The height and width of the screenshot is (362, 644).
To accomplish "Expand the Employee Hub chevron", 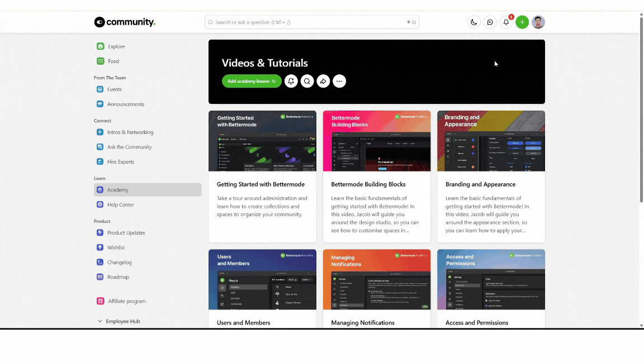I will pyautogui.click(x=100, y=321).
